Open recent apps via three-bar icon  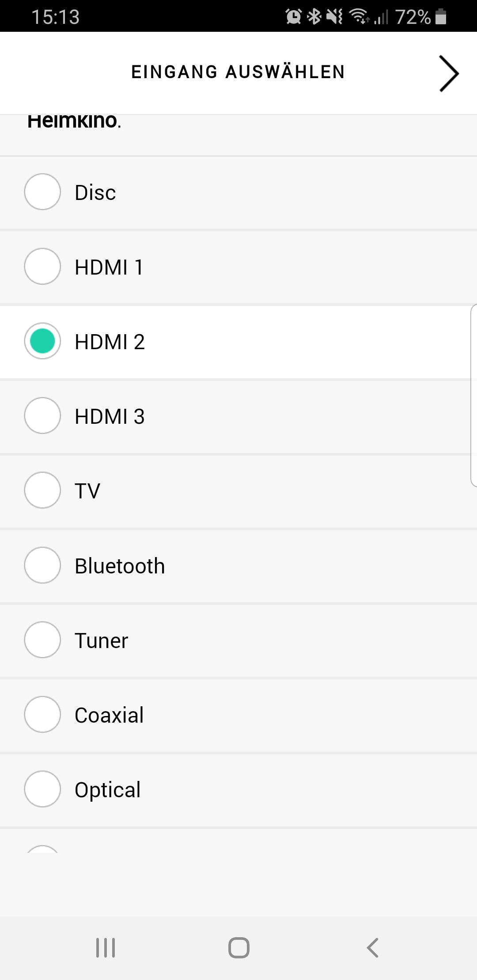point(106,947)
